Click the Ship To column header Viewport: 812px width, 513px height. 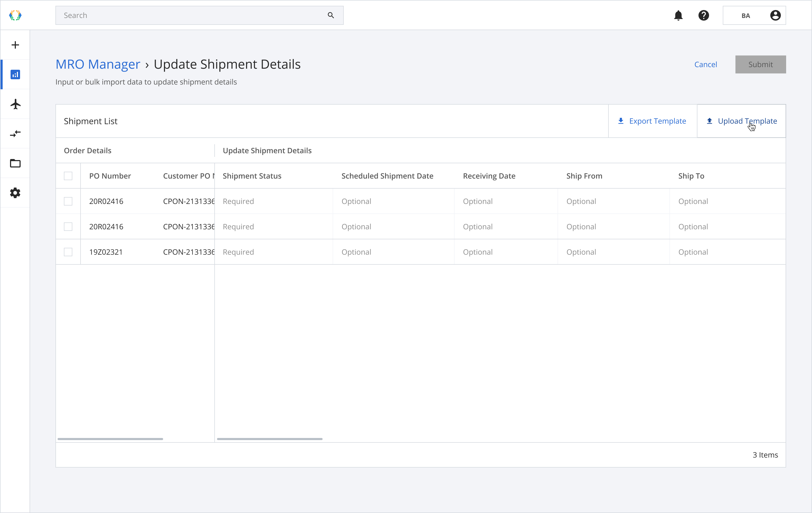pyautogui.click(x=691, y=176)
